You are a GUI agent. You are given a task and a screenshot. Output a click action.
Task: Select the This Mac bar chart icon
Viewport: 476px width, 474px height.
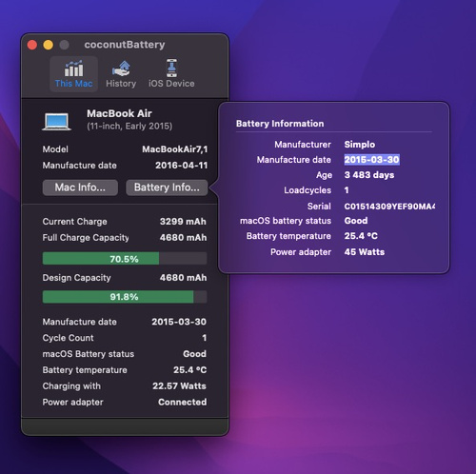[x=74, y=69]
